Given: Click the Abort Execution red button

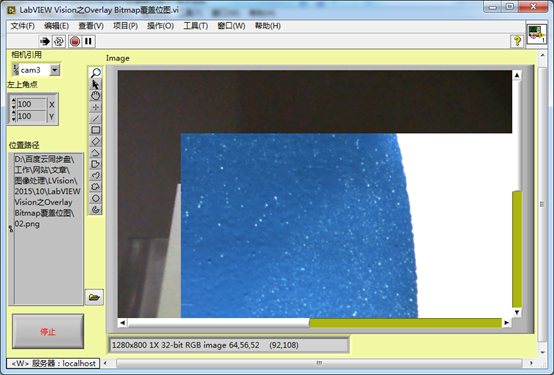Looking at the screenshot, I should pyautogui.click(x=75, y=41).
